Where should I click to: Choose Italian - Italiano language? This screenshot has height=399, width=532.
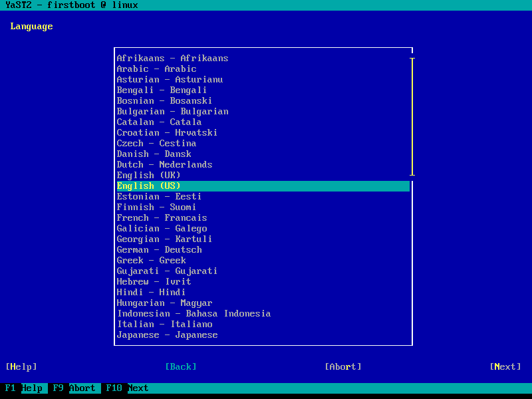pyautogui.click(x=164, y=325)
